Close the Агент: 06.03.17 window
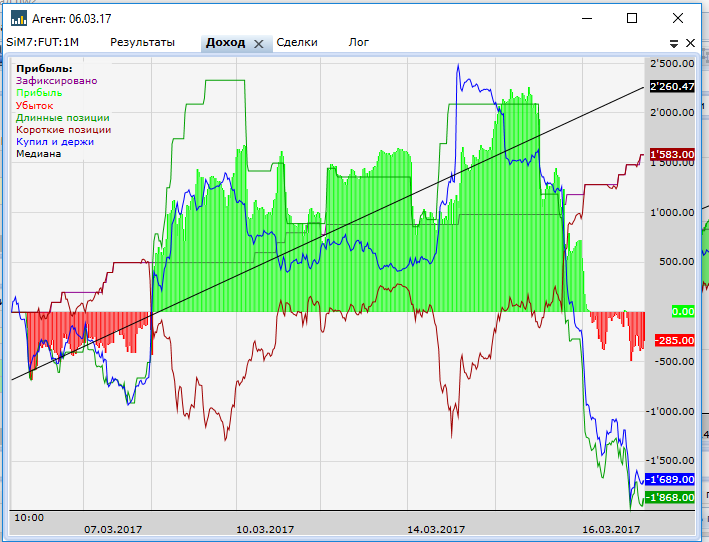 click(678, 18)
